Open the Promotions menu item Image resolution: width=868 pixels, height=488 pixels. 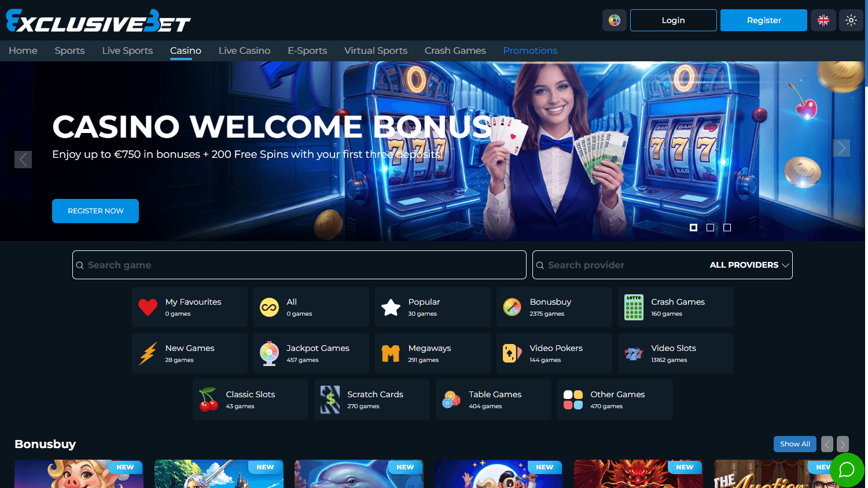point(530,51)
